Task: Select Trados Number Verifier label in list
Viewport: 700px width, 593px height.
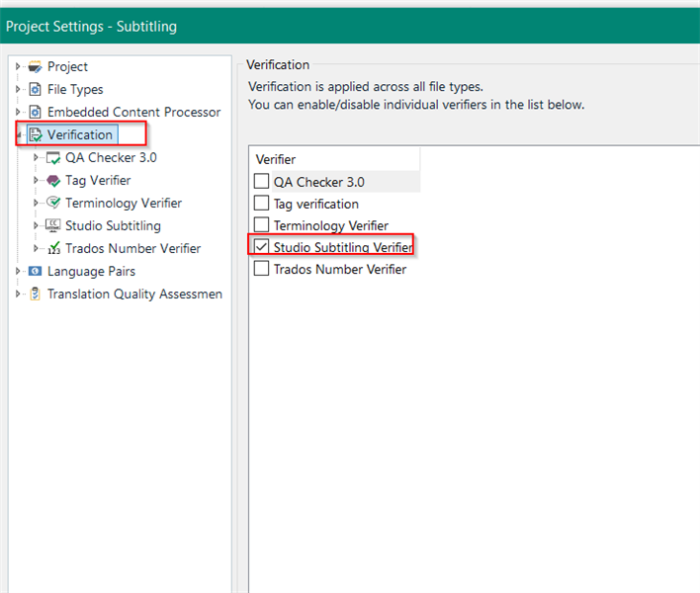Action: 340,269
